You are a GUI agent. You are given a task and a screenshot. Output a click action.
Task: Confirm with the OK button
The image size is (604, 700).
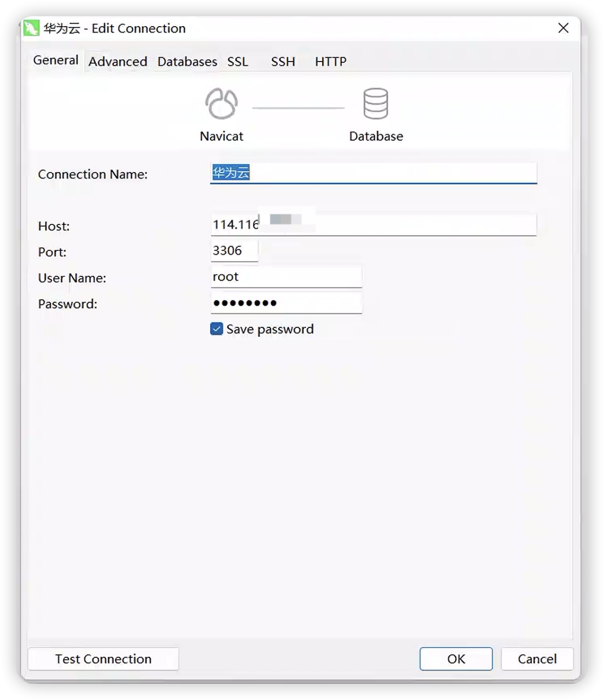[x=456, y=659]
